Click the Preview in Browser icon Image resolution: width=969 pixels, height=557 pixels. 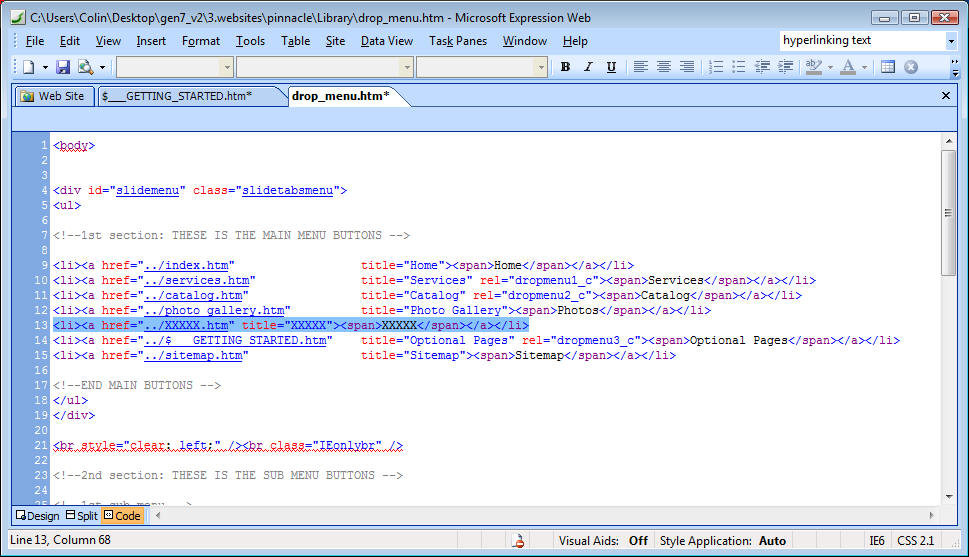tap(85, 67)
